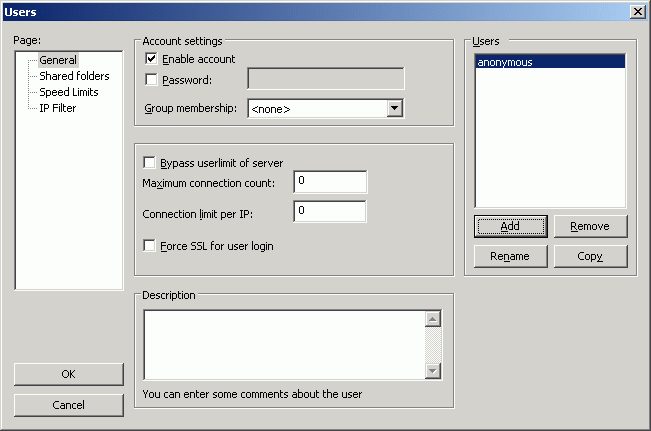Open the Shared folders page
The image size is (651, 431).
click(74, 76)
